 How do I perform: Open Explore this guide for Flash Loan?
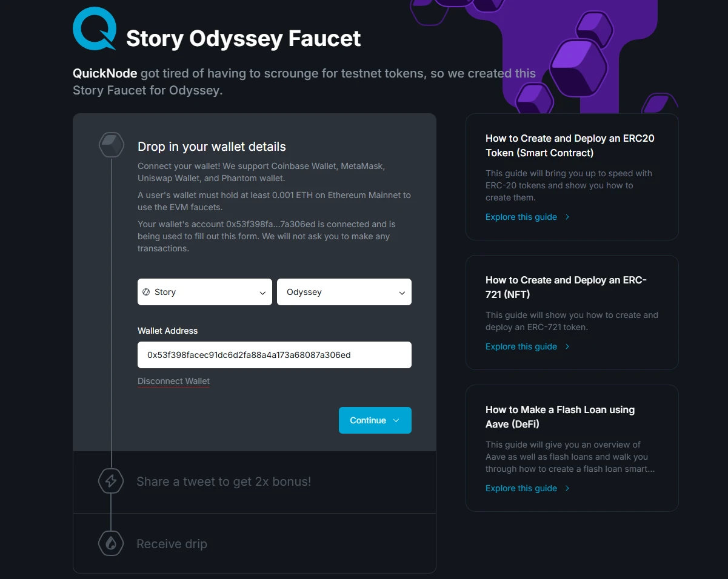pyautogui.click(x=521, y=488)
